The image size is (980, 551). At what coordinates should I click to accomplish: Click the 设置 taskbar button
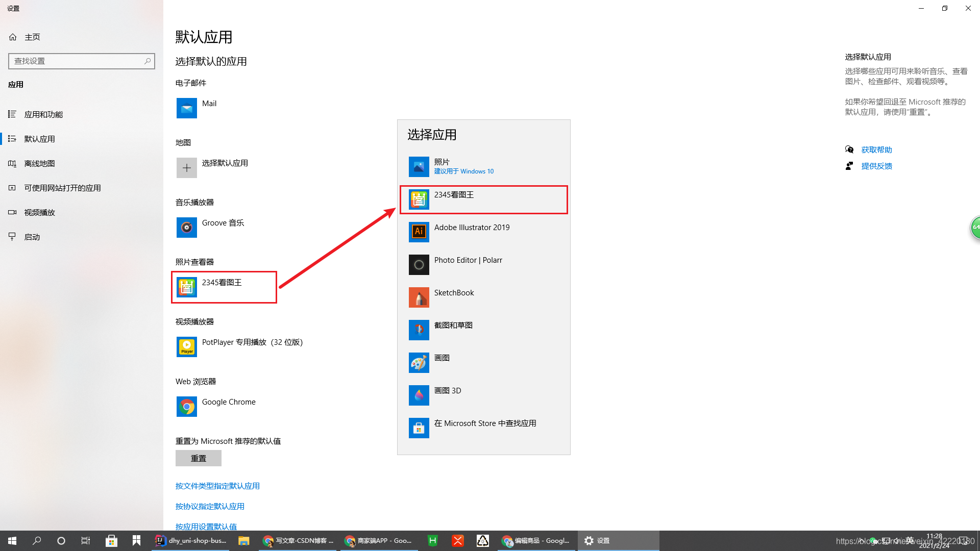618,541
